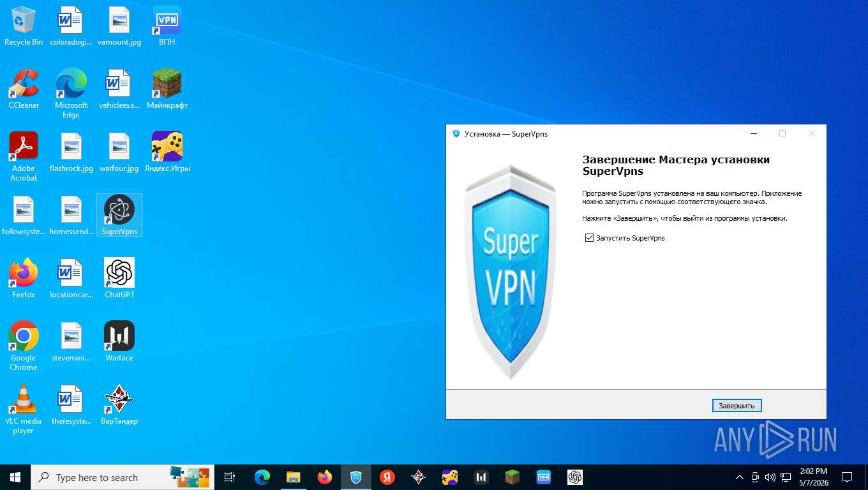Select the Google Chrome desktop icon

pyautogui.click(x=24, y=346)
